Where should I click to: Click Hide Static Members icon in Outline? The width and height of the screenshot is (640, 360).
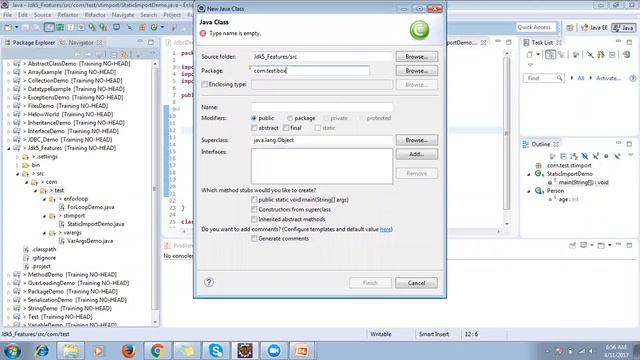click(596, 156)
